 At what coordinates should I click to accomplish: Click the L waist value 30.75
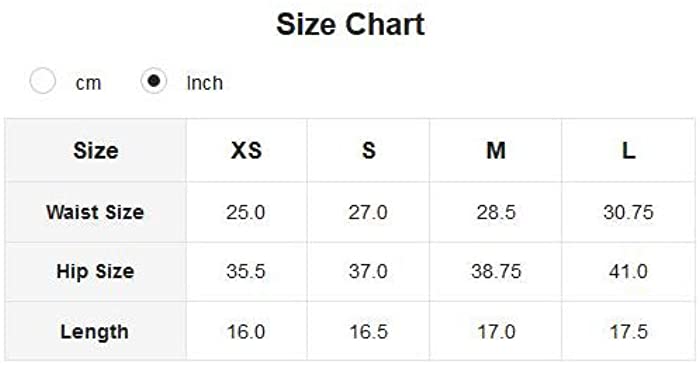point(629,212)
